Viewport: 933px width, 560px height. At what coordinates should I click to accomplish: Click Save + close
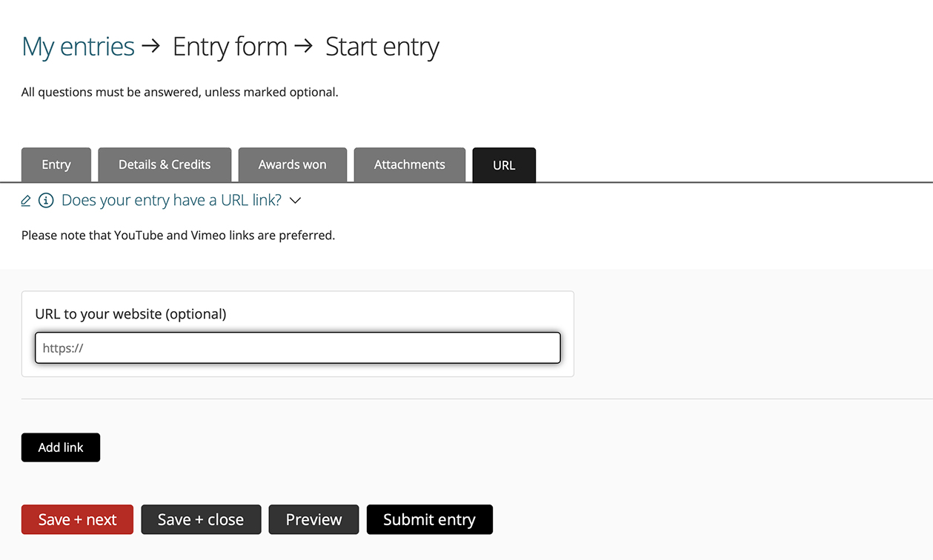pyautogui.click(x=201, y=520)
